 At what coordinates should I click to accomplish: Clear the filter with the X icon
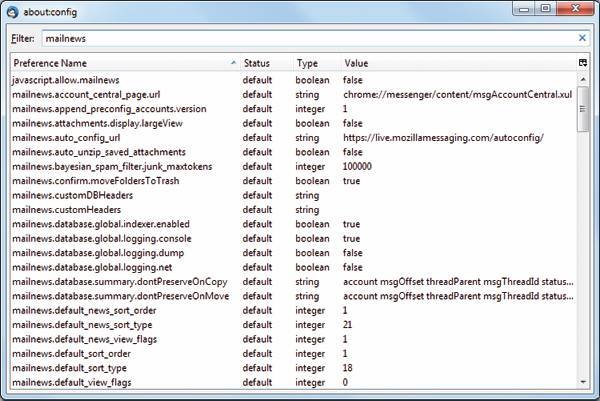click(x=582, y=38)
